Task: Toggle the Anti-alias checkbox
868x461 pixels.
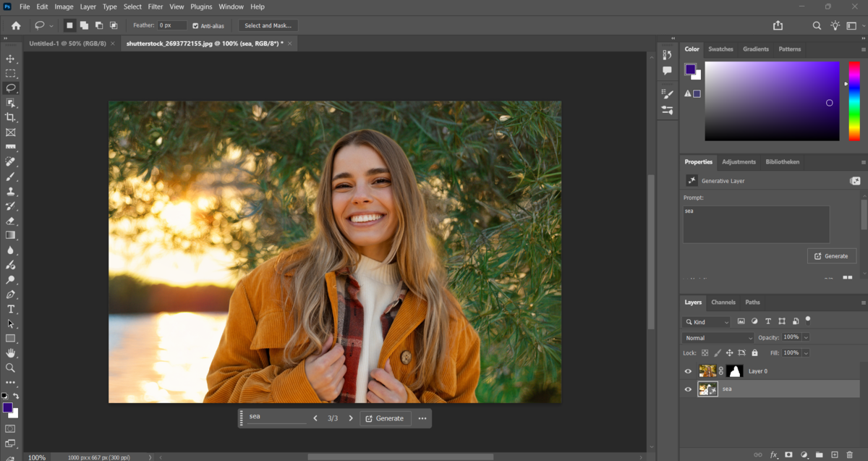Action: (195, 25)
